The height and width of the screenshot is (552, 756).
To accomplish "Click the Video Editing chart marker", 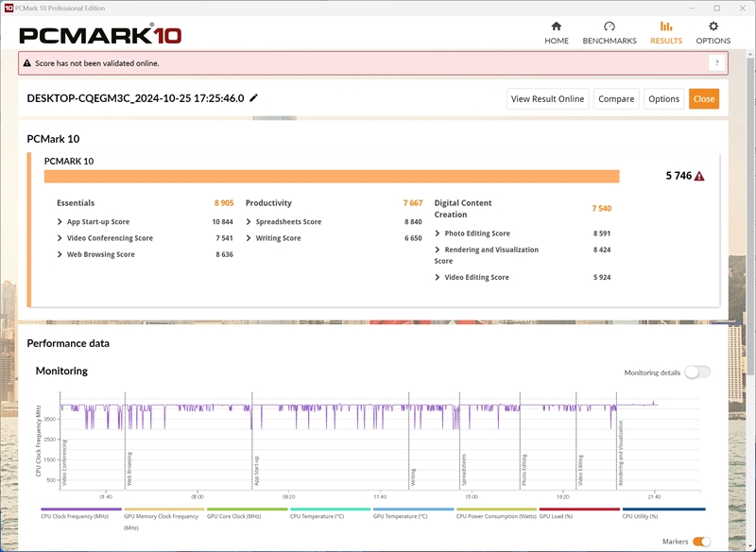I will click(580, 470).
